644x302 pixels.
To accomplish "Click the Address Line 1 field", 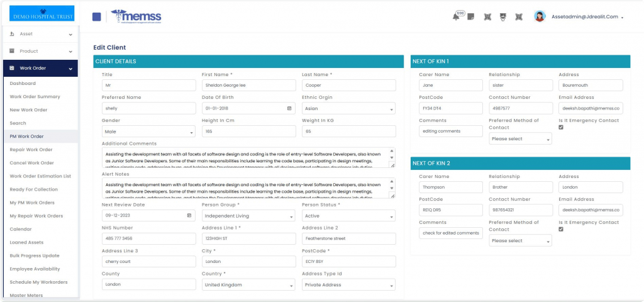I will [248, 238].
